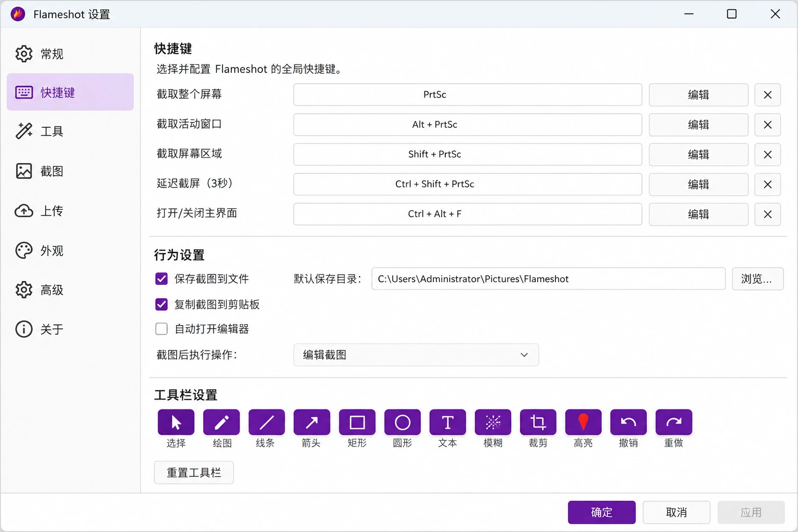Click the 重做 redo tool icon

[674, 422]
